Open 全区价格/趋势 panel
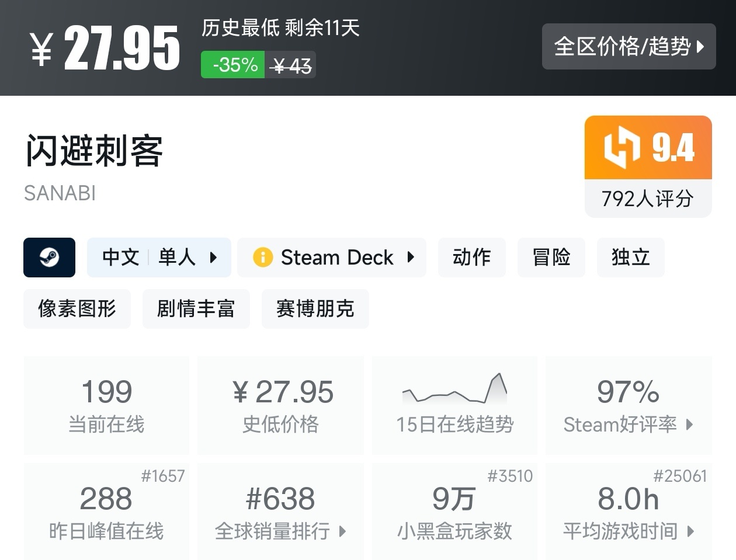 coord(629,47)
